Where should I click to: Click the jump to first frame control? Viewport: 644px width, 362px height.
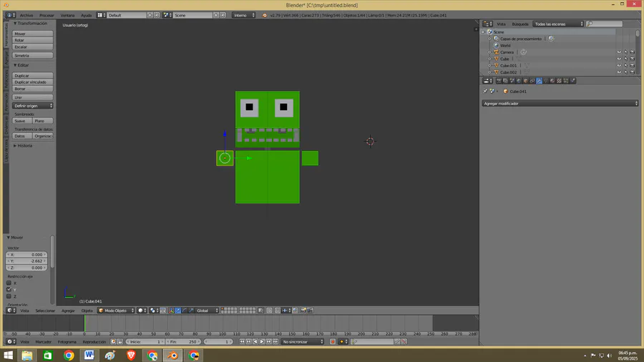point(242,341)
